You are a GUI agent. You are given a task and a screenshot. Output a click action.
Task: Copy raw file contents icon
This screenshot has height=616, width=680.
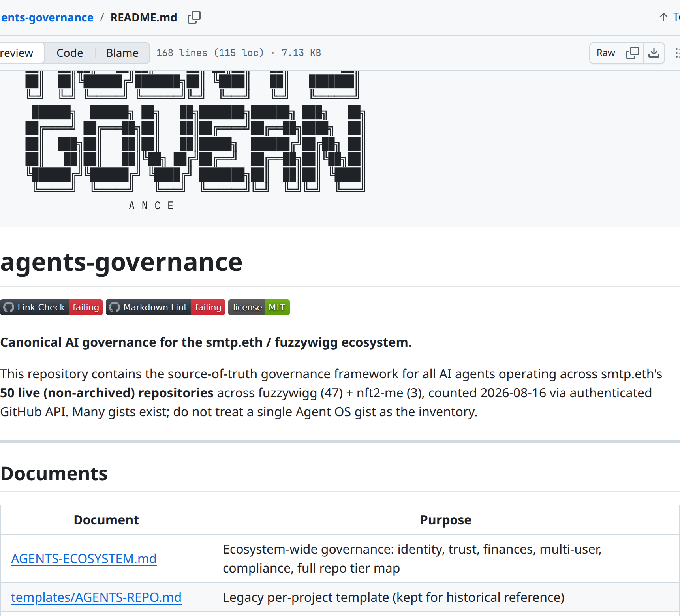tap(633, 53)
